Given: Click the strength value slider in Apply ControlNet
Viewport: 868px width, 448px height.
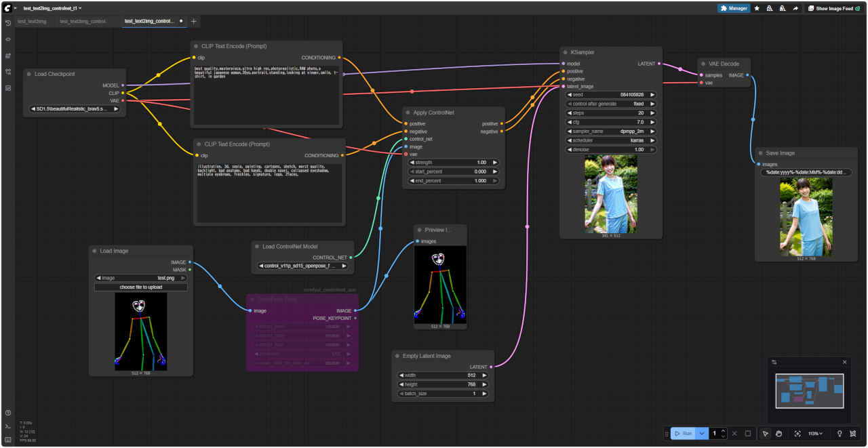Looking at the screenshot, I should tap(454, 163).
